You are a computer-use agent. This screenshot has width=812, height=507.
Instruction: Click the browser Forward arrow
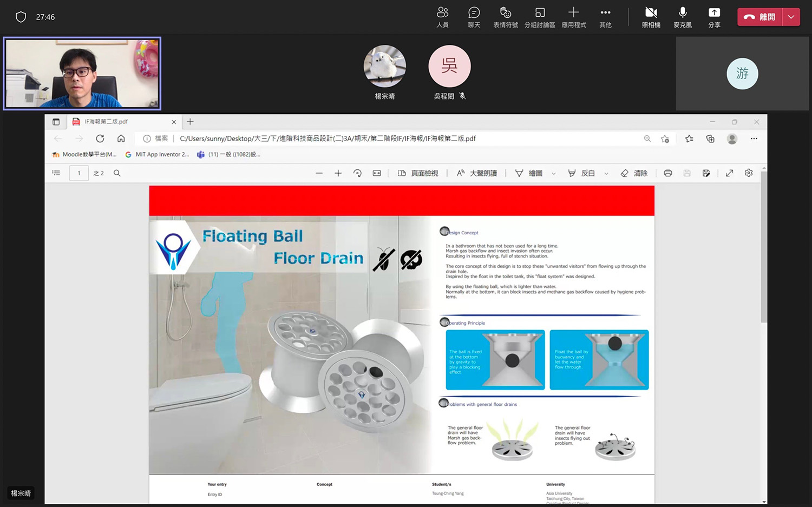click(79, 139)
